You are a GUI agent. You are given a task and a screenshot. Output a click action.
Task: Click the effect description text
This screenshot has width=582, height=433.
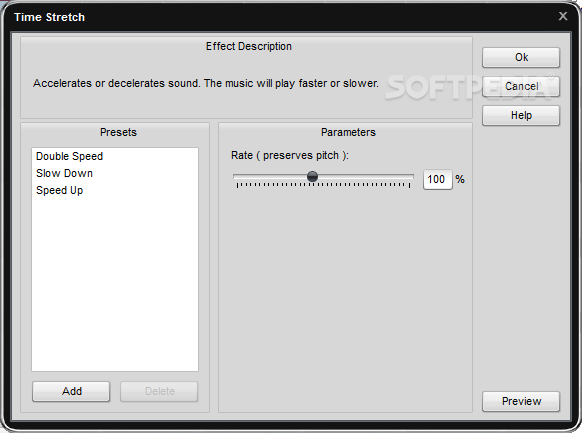tap(206, 83)
